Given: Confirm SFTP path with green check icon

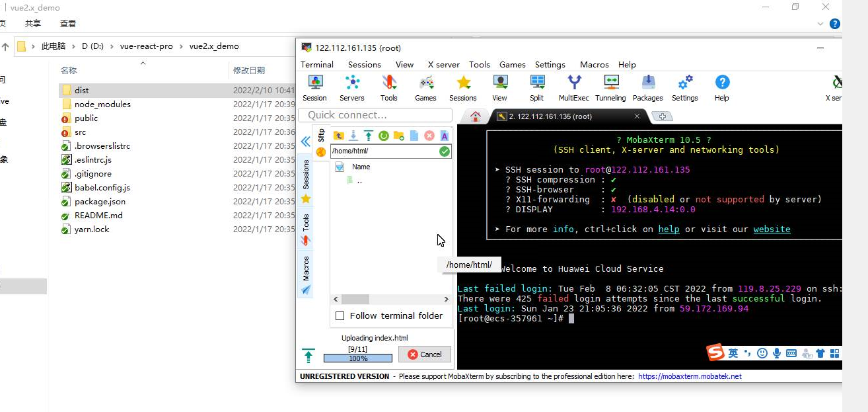Looking at the screenshot, I should point(445,151).
